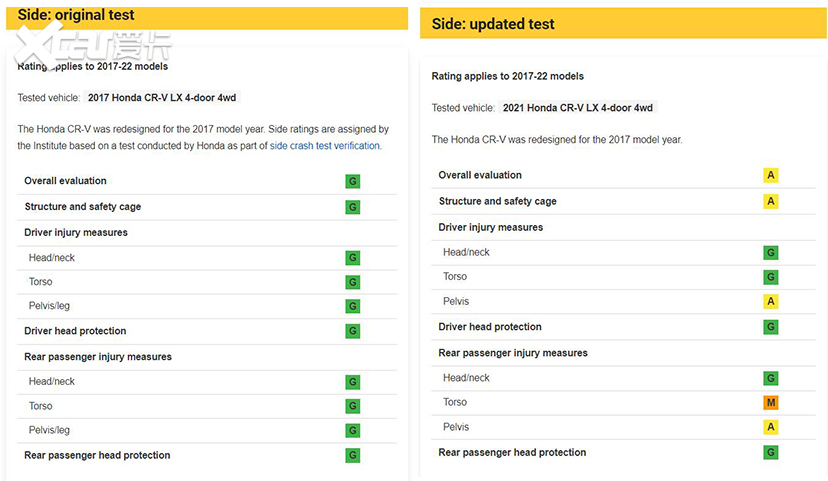Click rear passenger 'Torso' label in updated test
Viewport: 828px width, 481px height.
click(x=455, y=402)
